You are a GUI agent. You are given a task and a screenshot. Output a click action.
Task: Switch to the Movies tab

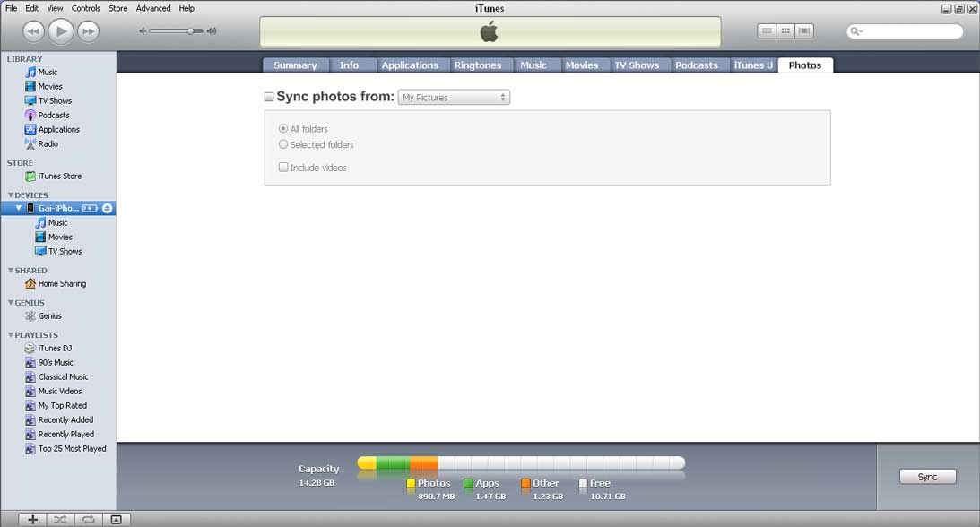click(x=582, y=65)
